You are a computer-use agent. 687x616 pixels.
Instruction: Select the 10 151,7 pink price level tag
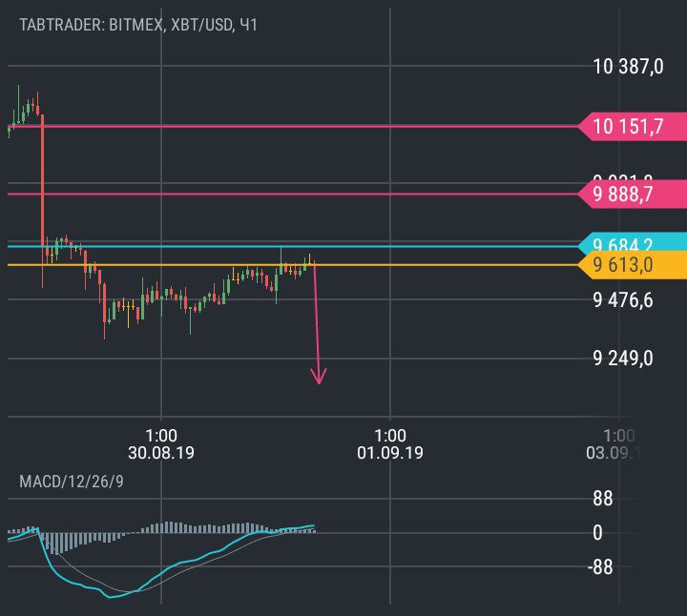tap(633, 127)
